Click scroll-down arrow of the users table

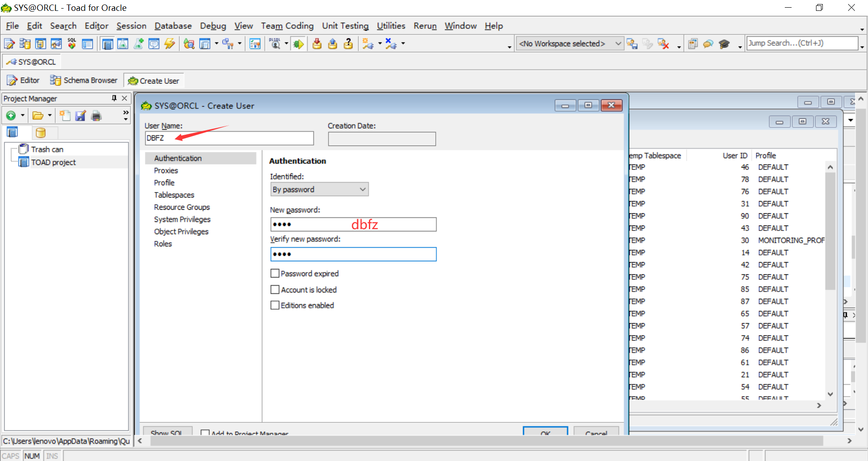tap(830, 394)
